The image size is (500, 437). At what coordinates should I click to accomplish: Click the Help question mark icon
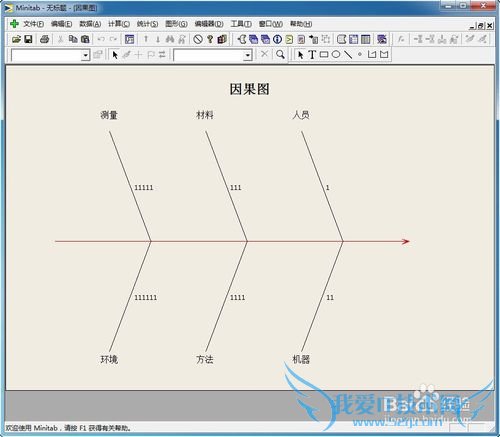coord(210,39)
